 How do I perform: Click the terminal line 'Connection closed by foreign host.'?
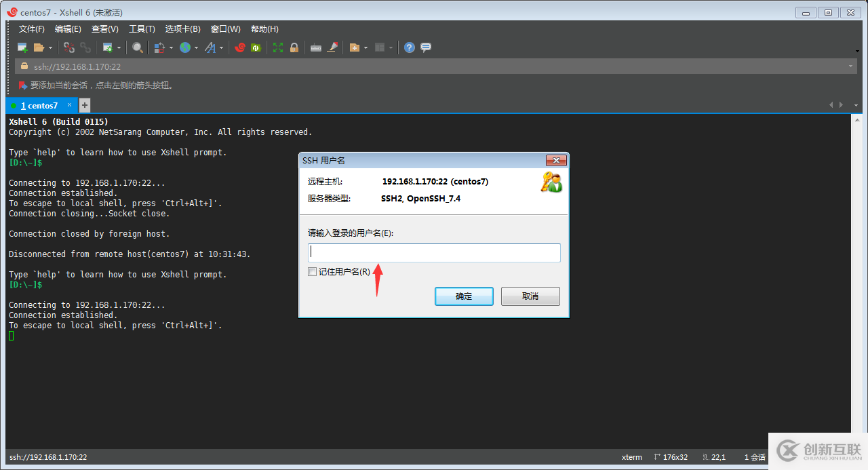click(90, 234)
